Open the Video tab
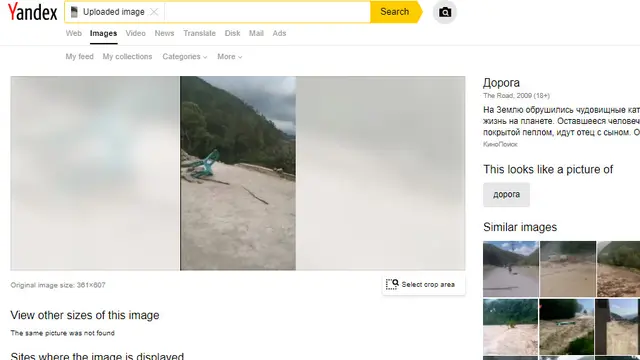This screenshot has width=640, height=360. pos(136,33)
